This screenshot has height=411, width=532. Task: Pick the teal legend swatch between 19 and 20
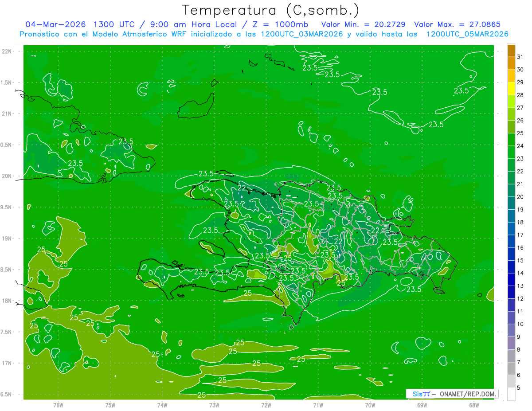(511, 203)
